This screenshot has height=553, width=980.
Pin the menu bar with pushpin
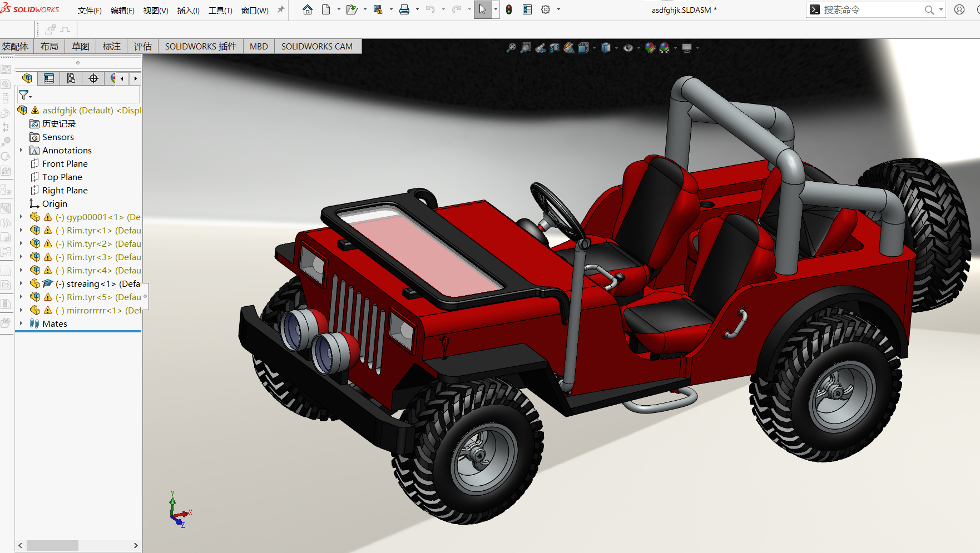tap(281, 9)
